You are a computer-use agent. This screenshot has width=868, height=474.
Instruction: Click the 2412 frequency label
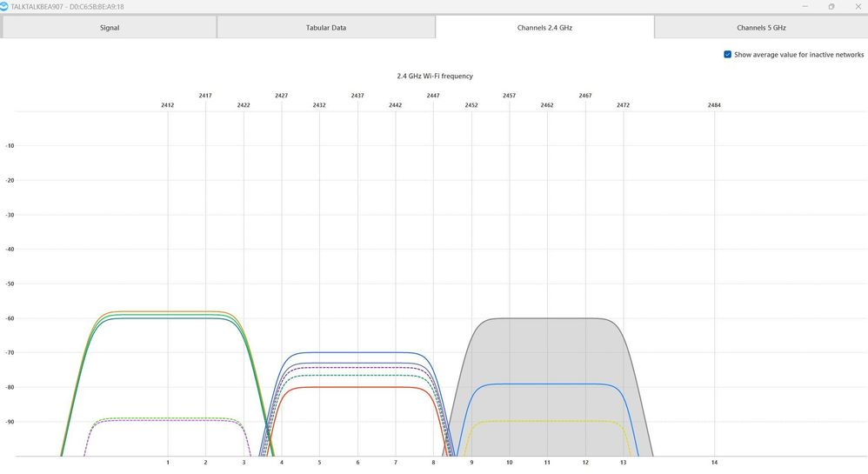point(167,105)
